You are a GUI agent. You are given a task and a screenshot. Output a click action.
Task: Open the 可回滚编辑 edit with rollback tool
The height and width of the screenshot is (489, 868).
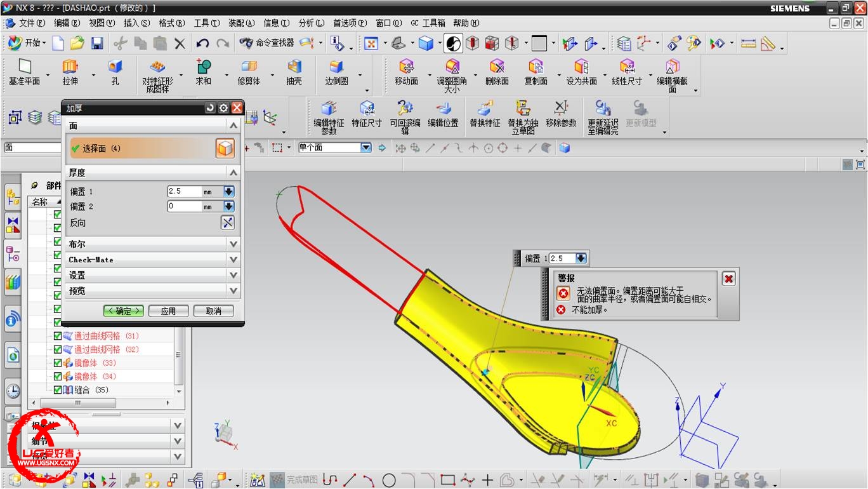(x=405, y=117)
